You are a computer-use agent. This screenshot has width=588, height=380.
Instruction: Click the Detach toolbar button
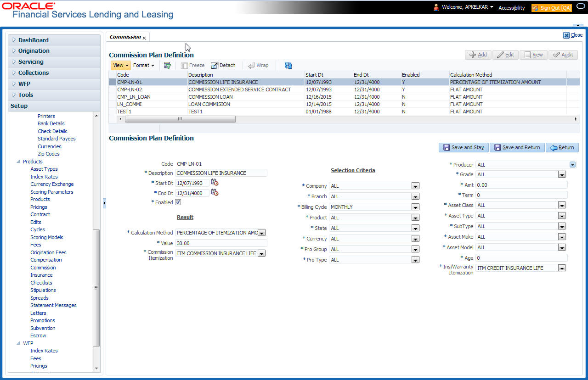[223, 66]
